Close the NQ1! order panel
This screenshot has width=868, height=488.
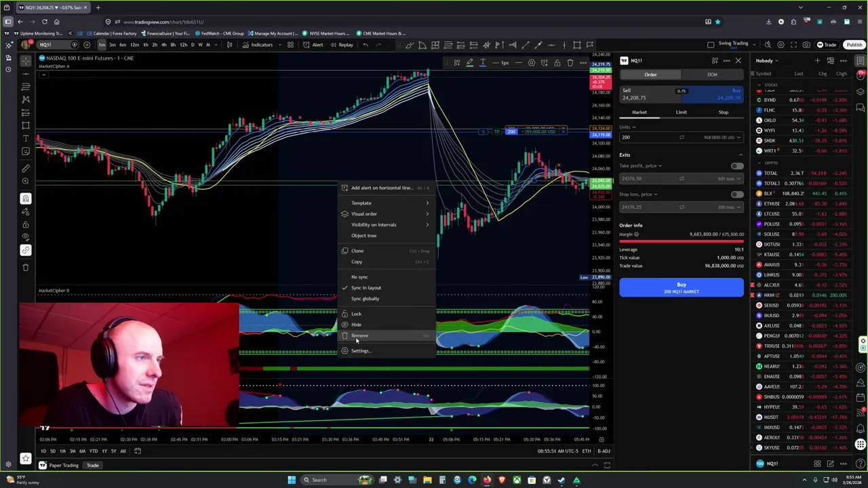coord(738,61)
